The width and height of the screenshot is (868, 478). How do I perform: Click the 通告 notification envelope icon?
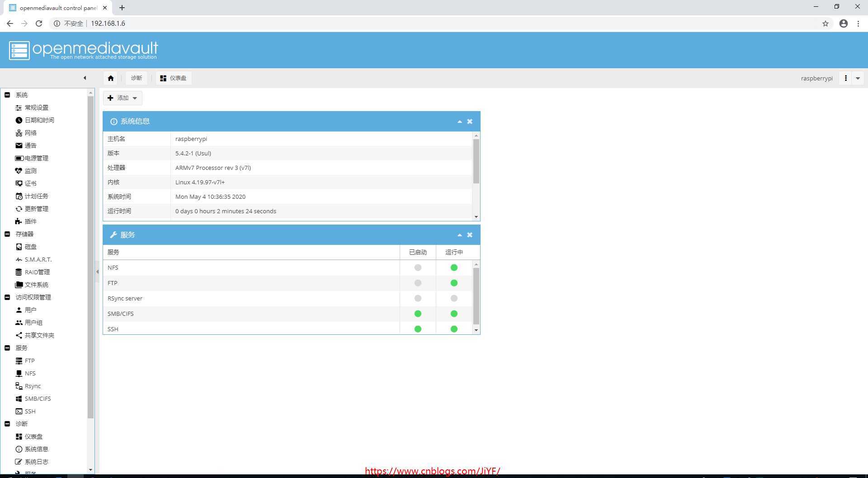pyautogui.click(x=19, y=145)
